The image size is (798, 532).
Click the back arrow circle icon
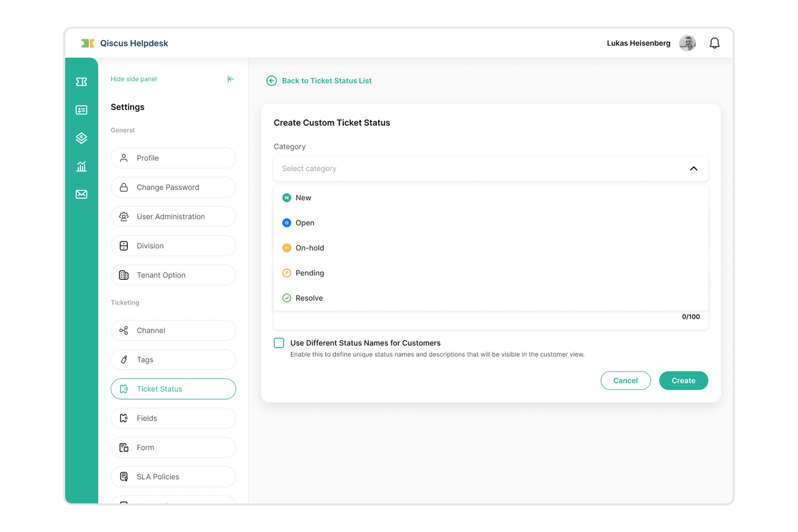271,81
